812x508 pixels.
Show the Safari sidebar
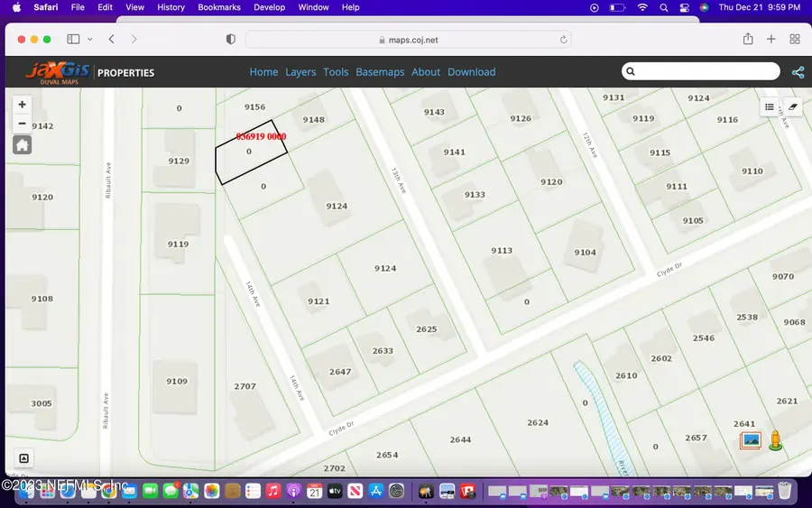[x=73, y=40]
